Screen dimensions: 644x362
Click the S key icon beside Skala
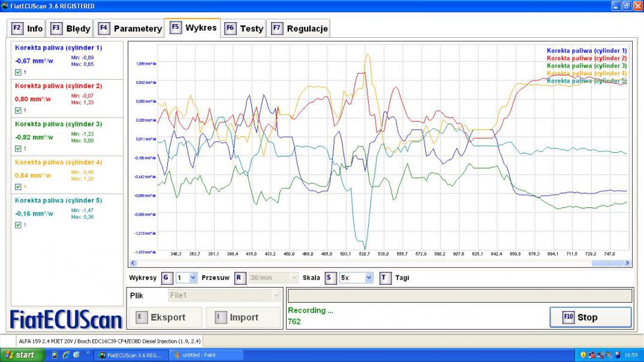point(330,278)
